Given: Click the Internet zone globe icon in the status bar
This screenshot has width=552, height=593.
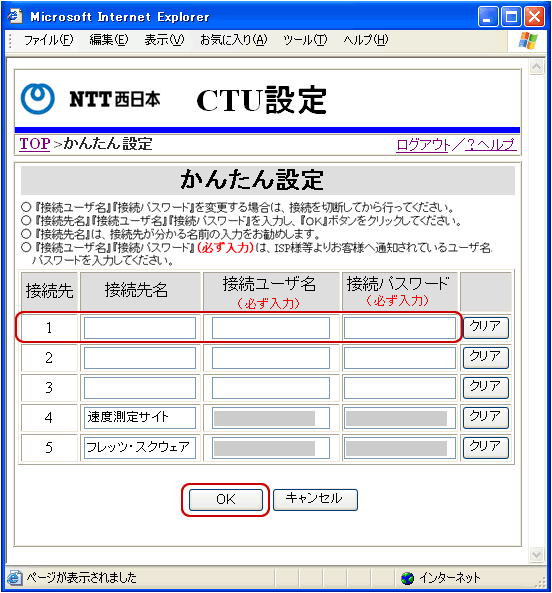Looking at the screenshot, I should coord(408,578).
